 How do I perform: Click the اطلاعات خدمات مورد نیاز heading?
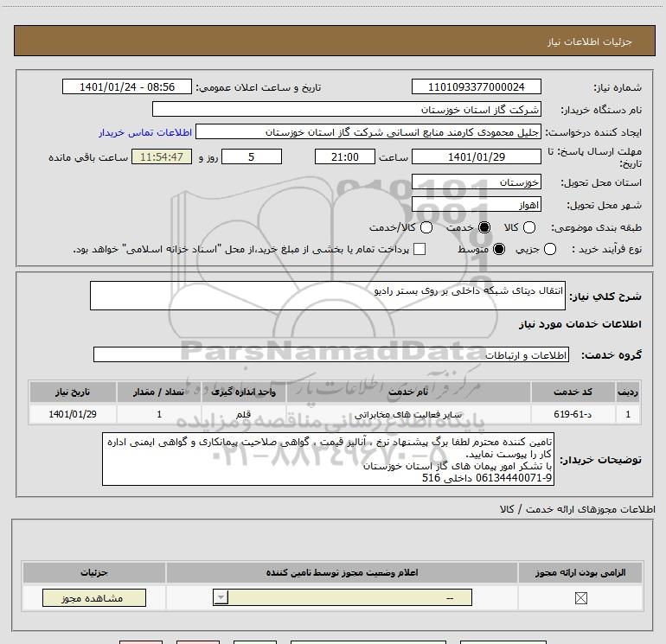(x=580, y=324)
